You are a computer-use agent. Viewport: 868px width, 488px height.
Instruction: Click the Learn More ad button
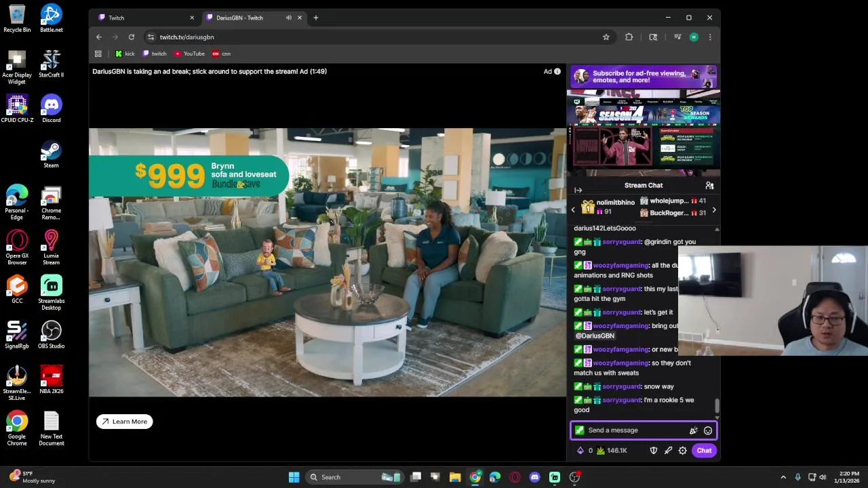[125, 422]
